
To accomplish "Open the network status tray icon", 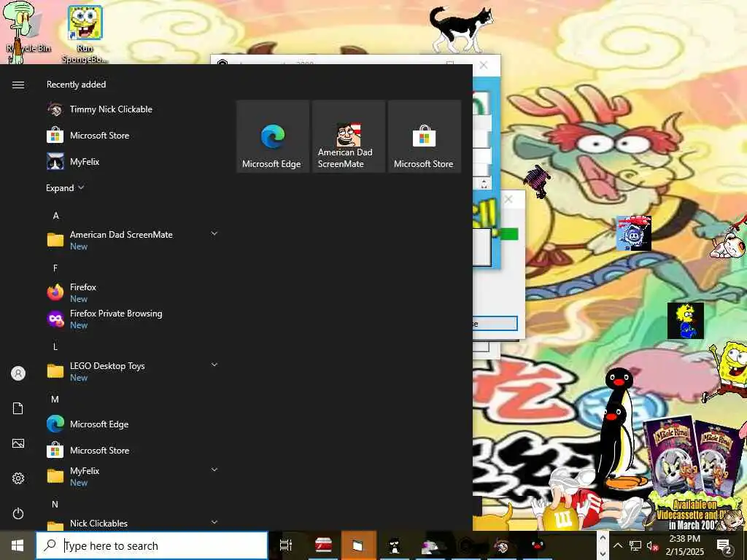I will point(635,545).
